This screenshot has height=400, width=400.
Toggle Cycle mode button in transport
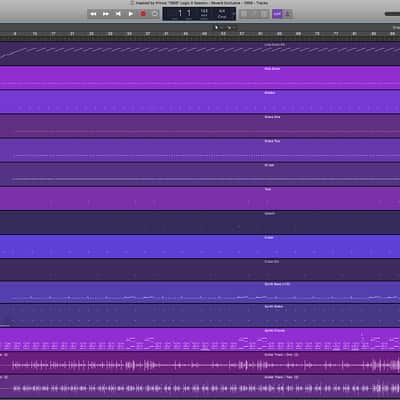pos(155,14)
